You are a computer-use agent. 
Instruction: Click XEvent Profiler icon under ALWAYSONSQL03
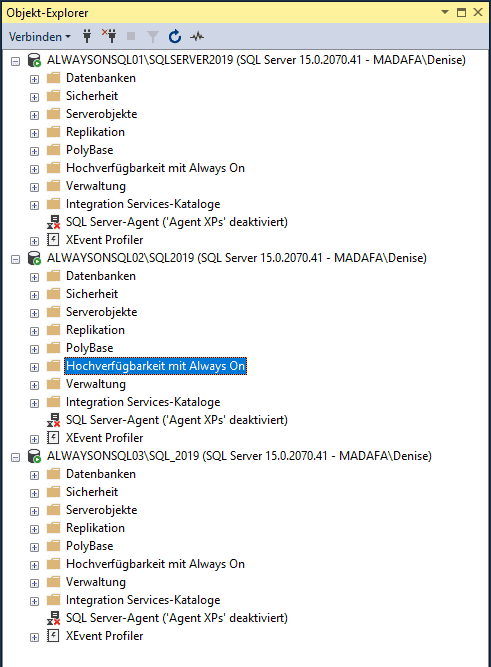(53, 636)
